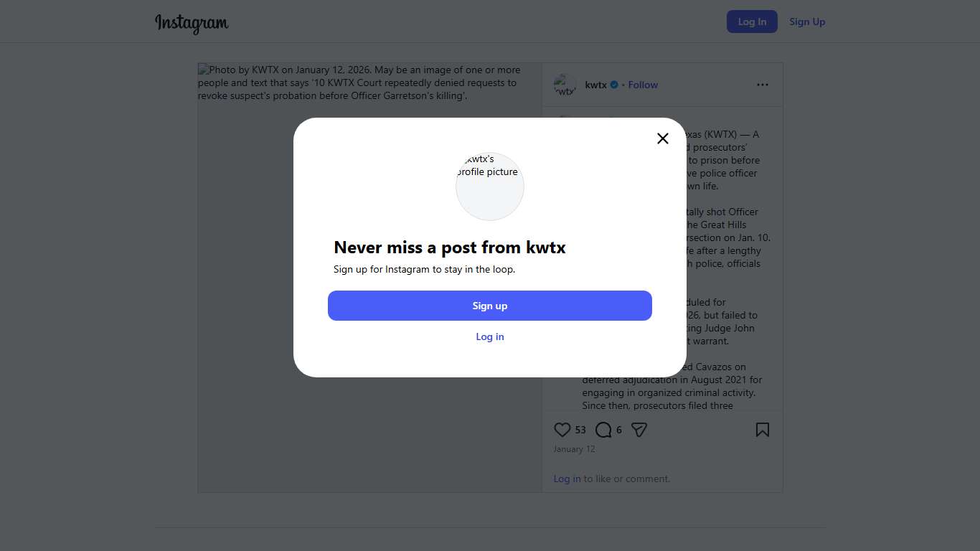Open the three-dot more options menu
The image size is (980, 551).
pyautogui.click(x=763, y=85)
